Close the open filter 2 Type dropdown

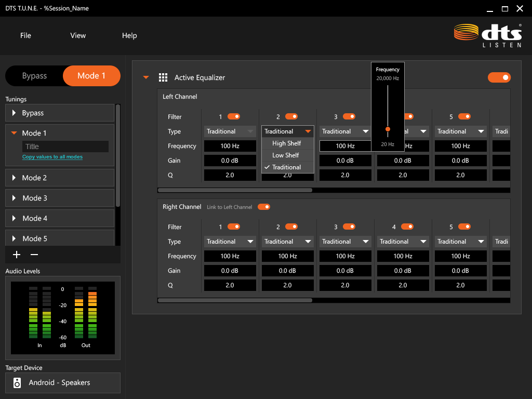(x=288, y=131)
